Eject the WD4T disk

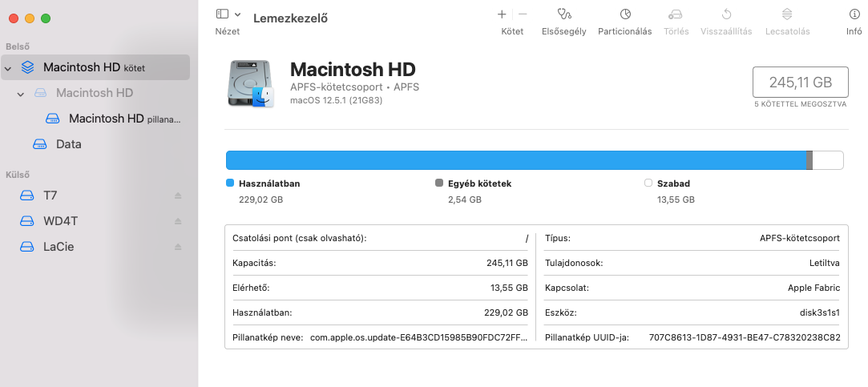[x=178, y=221]
